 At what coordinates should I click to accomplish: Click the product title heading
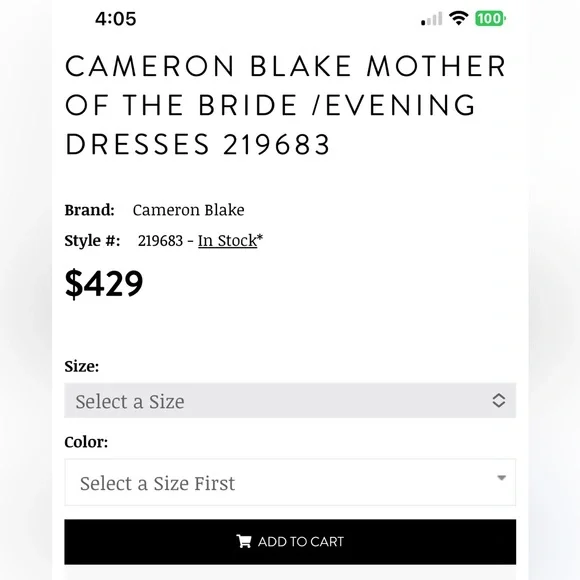click(285, 105)
